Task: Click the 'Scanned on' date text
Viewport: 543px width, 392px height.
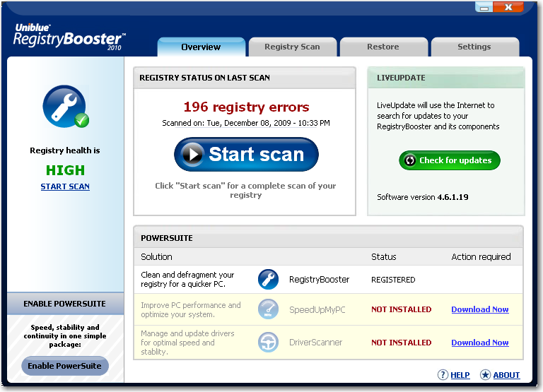Action: 246,123
